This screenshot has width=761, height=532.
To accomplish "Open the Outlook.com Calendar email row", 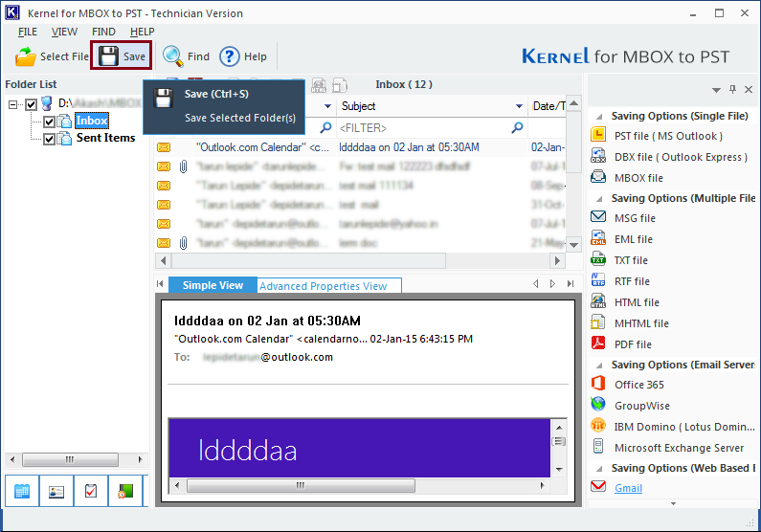I will [360, 147].
